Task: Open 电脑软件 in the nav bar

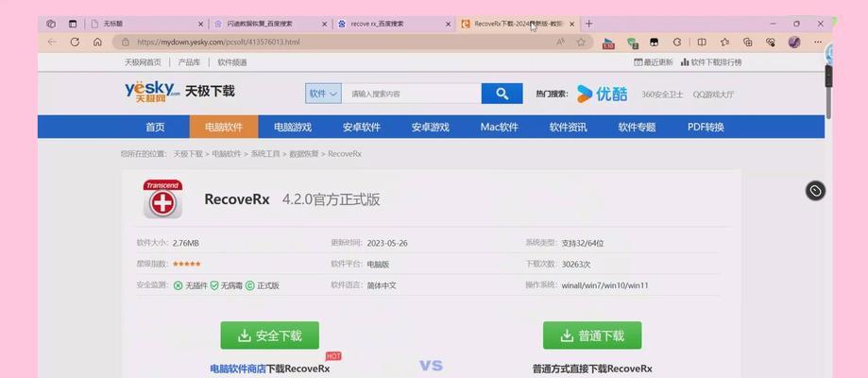Action: (x=224, y=127)
